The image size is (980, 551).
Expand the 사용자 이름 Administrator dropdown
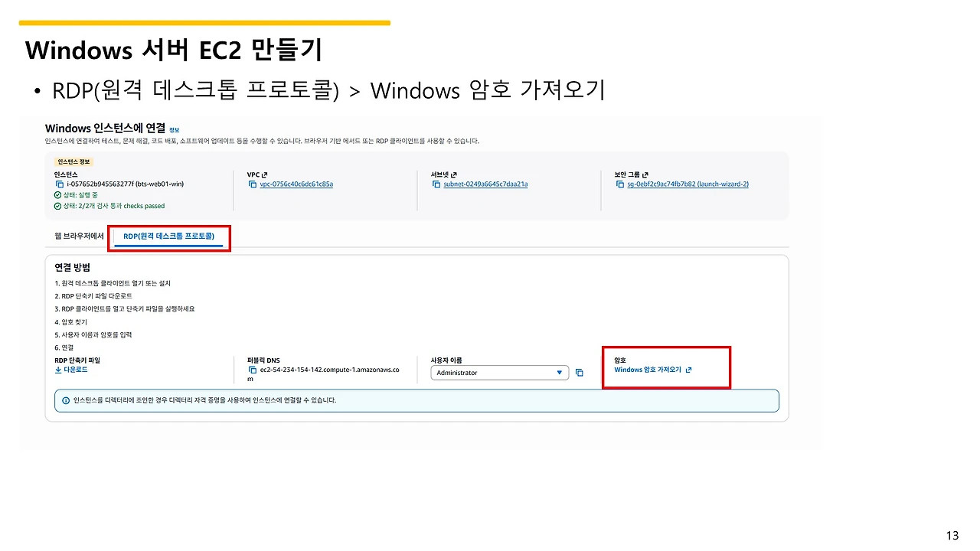[x=499, y=373]
